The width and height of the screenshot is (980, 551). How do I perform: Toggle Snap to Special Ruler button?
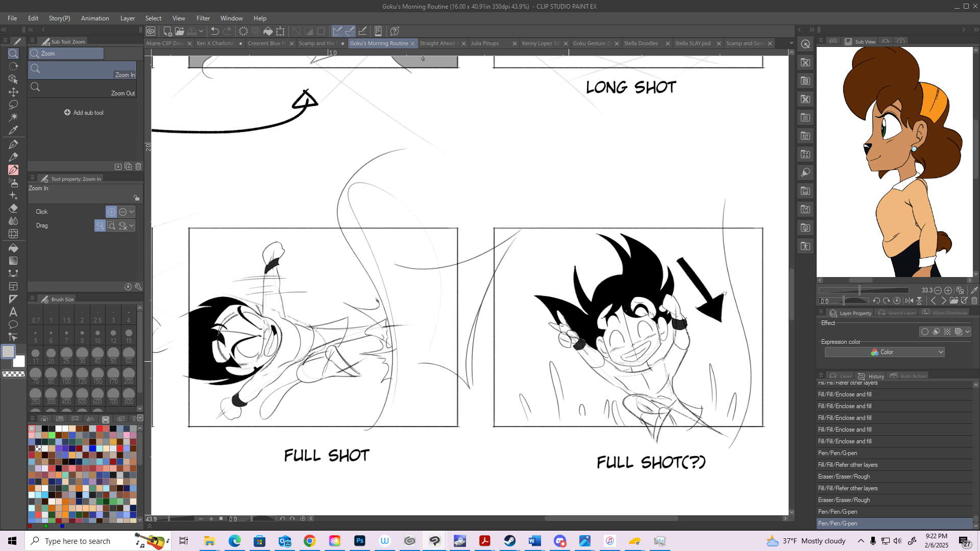(350, 31)
